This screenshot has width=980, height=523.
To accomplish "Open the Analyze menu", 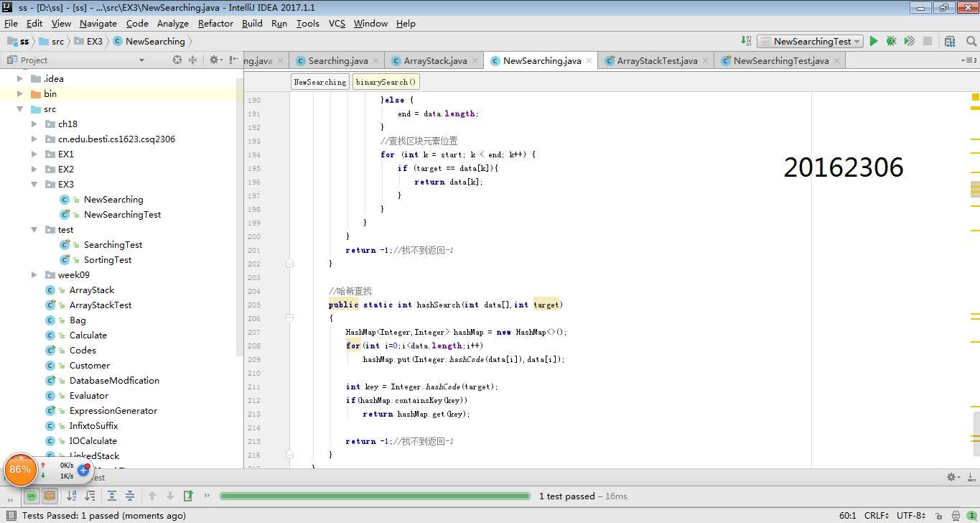I will point(172,24).
